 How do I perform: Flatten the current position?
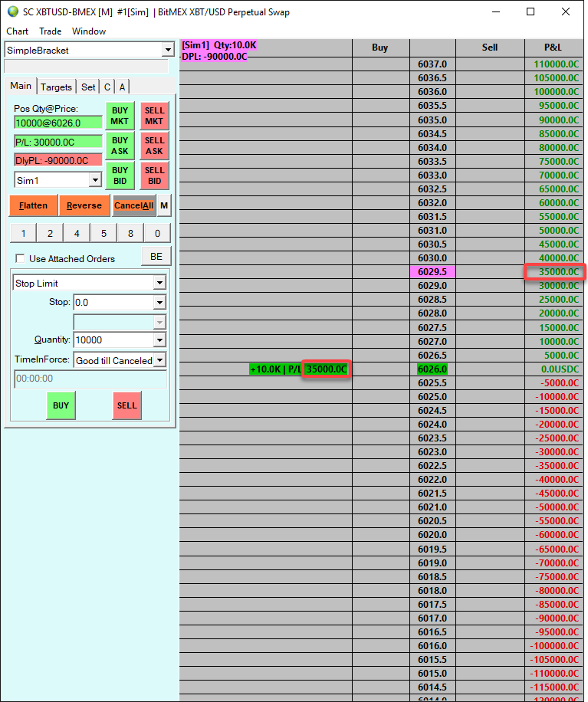tap(34, 205)
